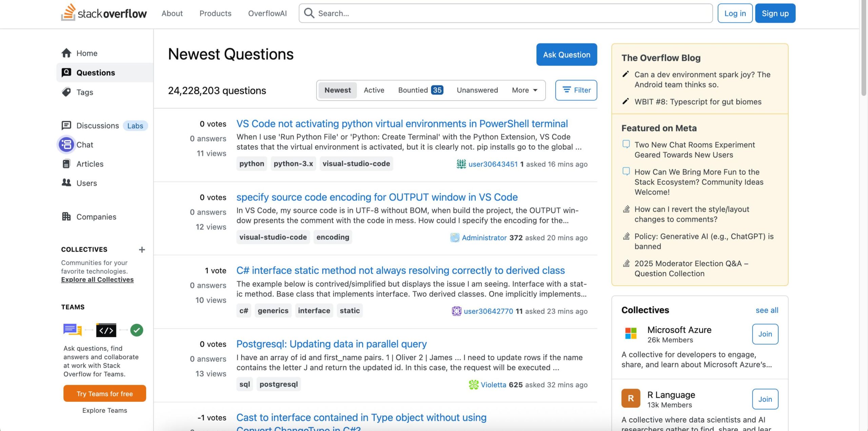The height and width of the screenshot is (431, 868).
Task: Click the Bountied count badge 35
Action: 437,90
